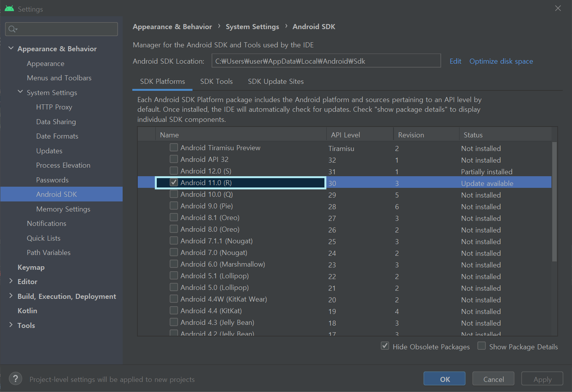
Task: Open Quick Lists settings
Action: pyautogui.click(x=43, y=238)
